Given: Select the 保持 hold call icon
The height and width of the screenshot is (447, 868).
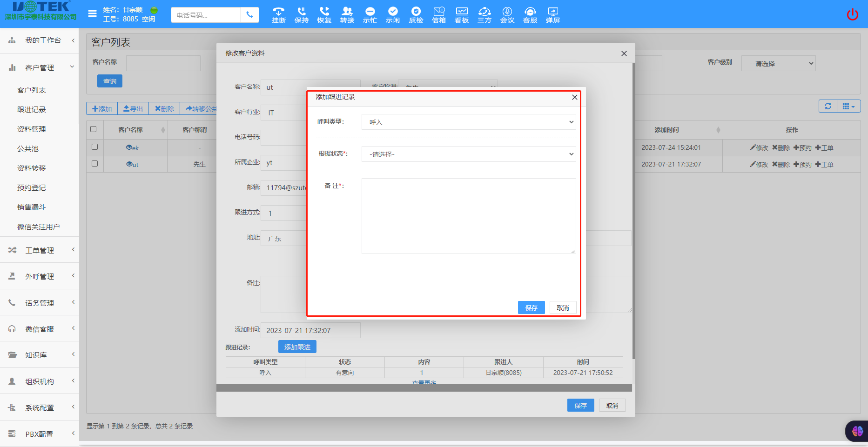Looking at the screenshot, I should coord(301,14).
